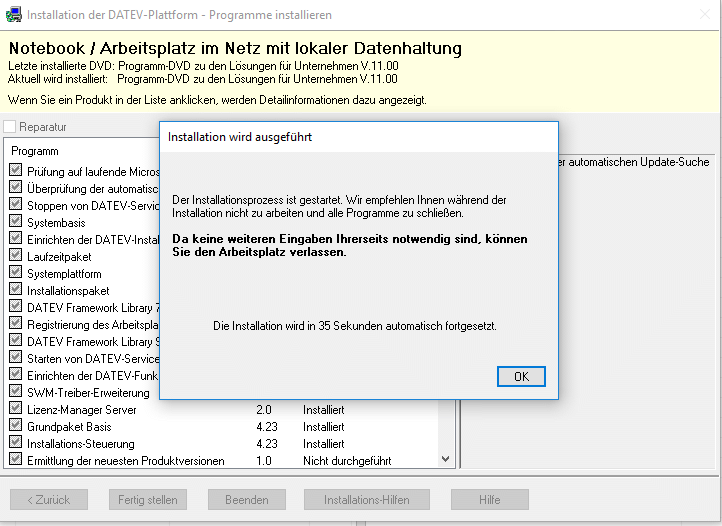Image resolution: width=722 pixels, height=526 pixels.
Task: Click the Nicht durchgeführt status cell
Action: coord(347,461)
